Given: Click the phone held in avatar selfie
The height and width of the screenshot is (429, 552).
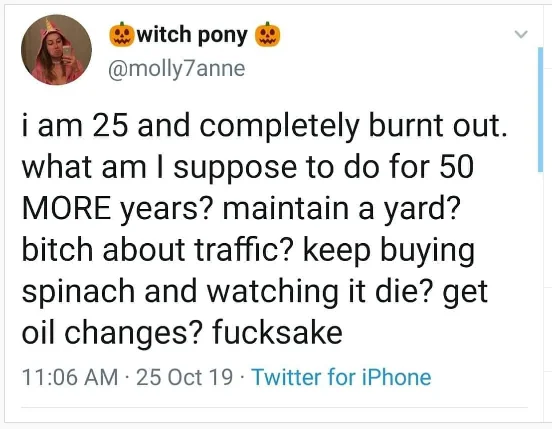Looking at the screenshot, I should [67, 52].
